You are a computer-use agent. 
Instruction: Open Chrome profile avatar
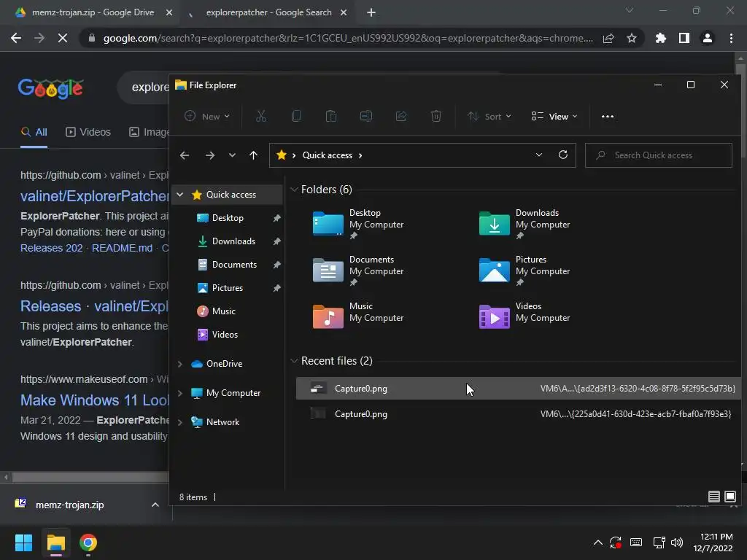coord(708,38)
